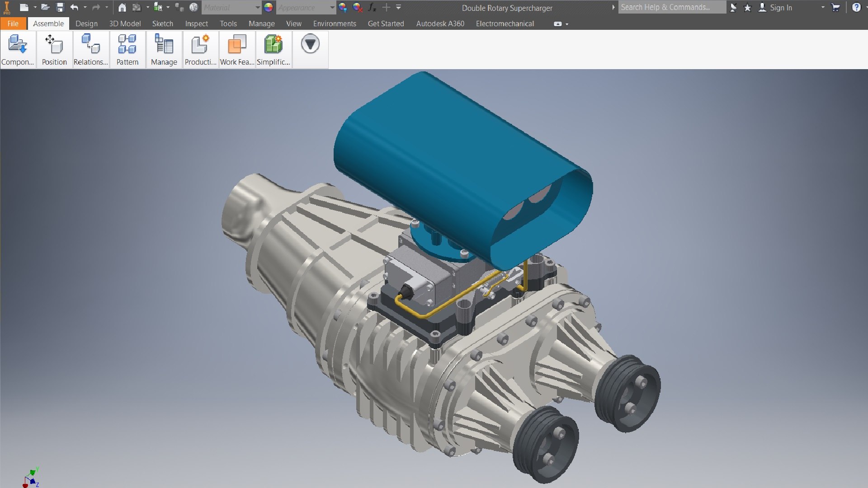
Task: Click the Adjust appearance icon
Action: 343,7
